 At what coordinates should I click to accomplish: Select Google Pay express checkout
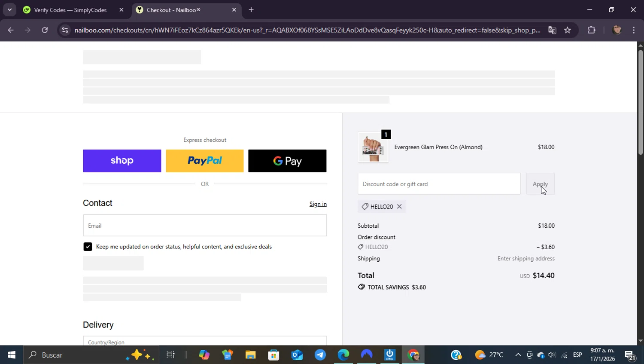[x=287, y=161]
